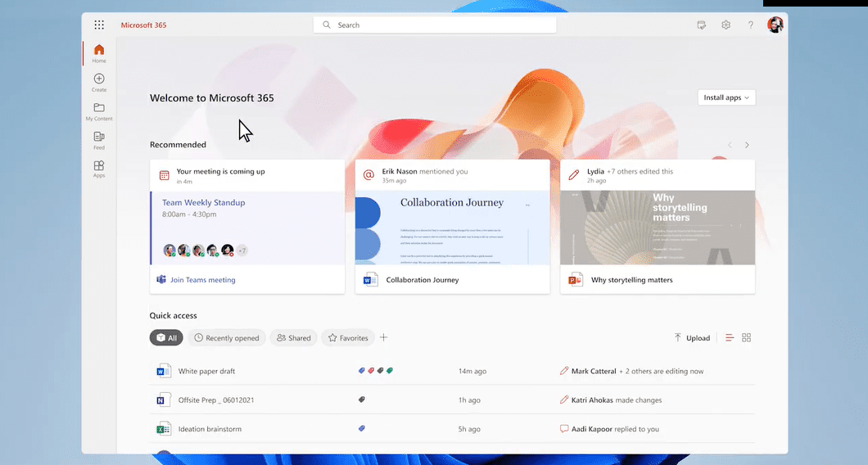Open the app launcher waffle icon
Image resolution: width=868 pixels, height=465 pixels.
pyautogui.click(x=99, y=25)
